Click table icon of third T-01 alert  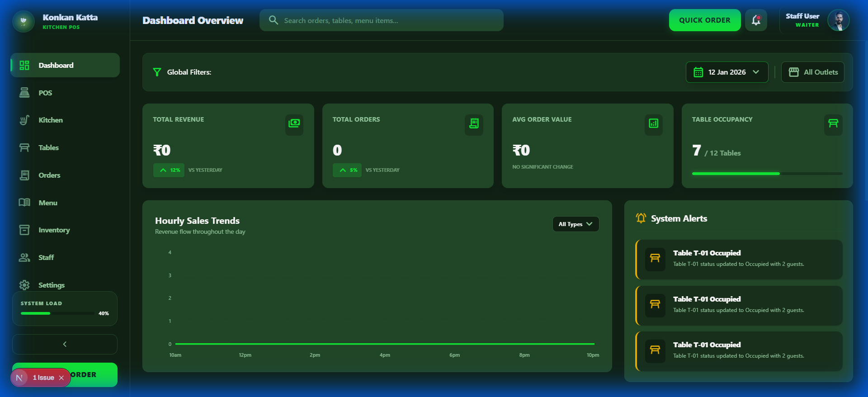655,350
